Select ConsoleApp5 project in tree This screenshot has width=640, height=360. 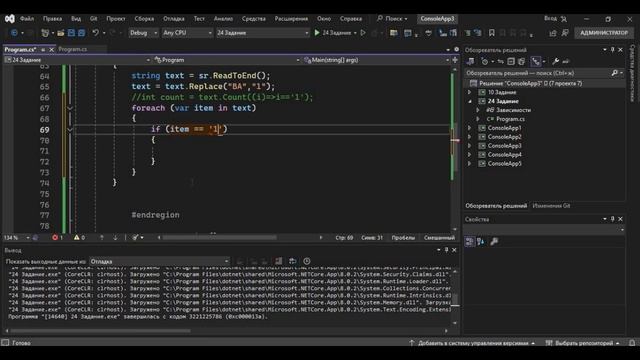pyautogui.click(x=504, y=164)
